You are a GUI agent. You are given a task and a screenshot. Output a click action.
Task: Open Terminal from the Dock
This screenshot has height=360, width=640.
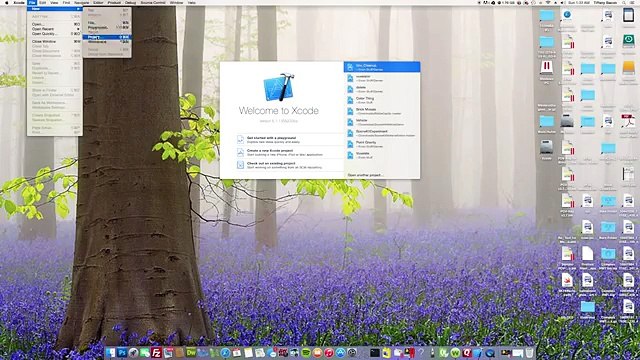375,353
